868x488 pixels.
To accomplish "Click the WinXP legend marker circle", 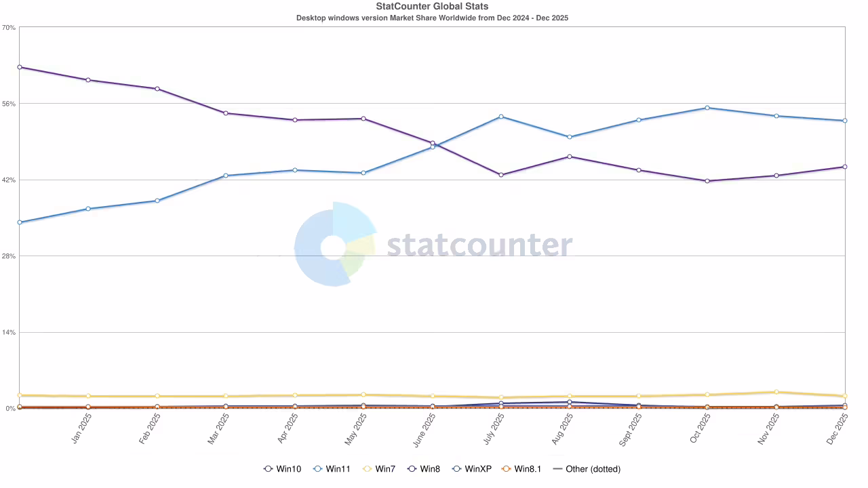I will 456,469.
